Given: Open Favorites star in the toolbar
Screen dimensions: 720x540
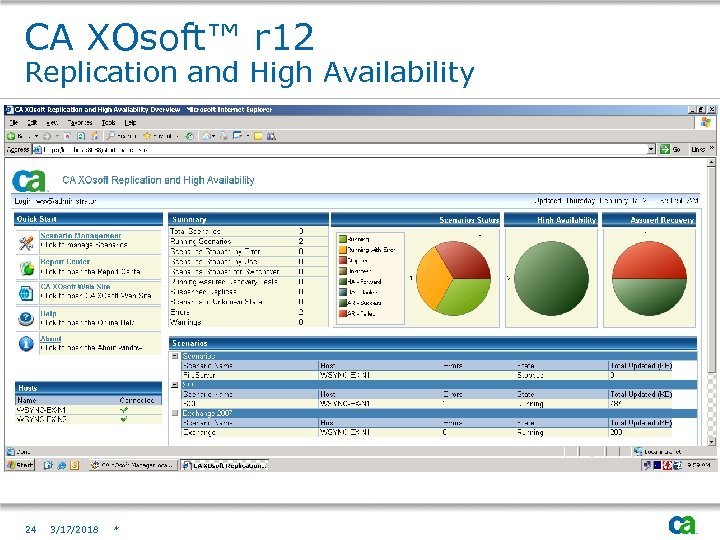Looking at the screenshot, I should coord(147,136).
